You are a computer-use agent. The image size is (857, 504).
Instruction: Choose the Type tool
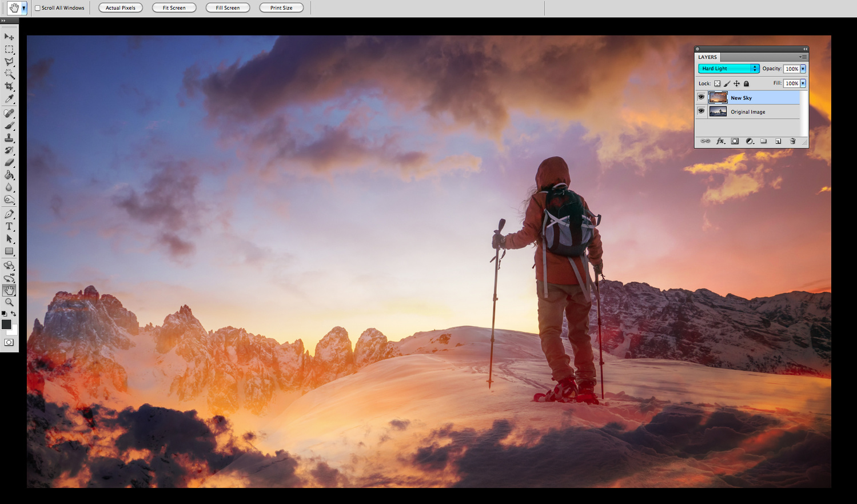click(9, 226)
